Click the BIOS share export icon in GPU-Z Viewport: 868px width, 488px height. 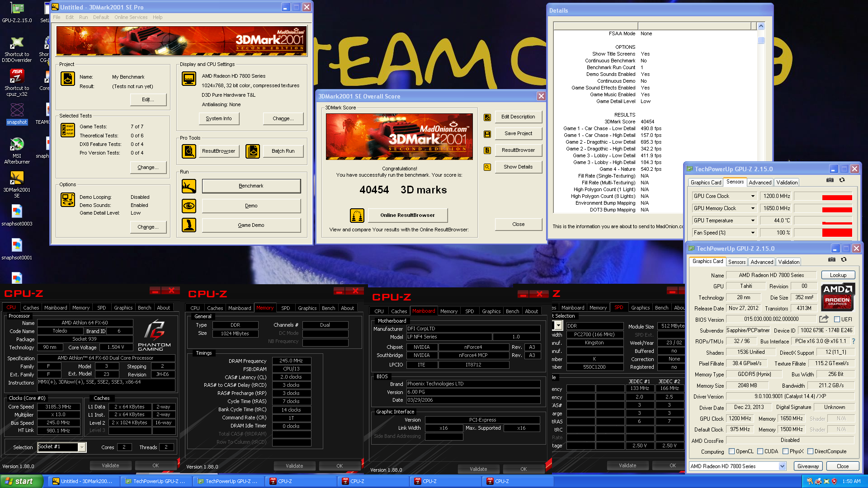click(824, 319)
